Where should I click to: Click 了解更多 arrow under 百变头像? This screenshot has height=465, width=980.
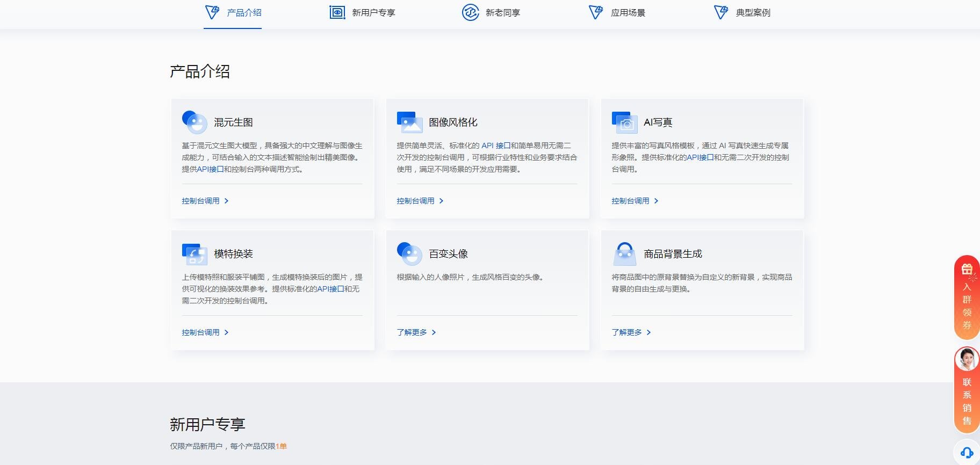coord(434,332)
